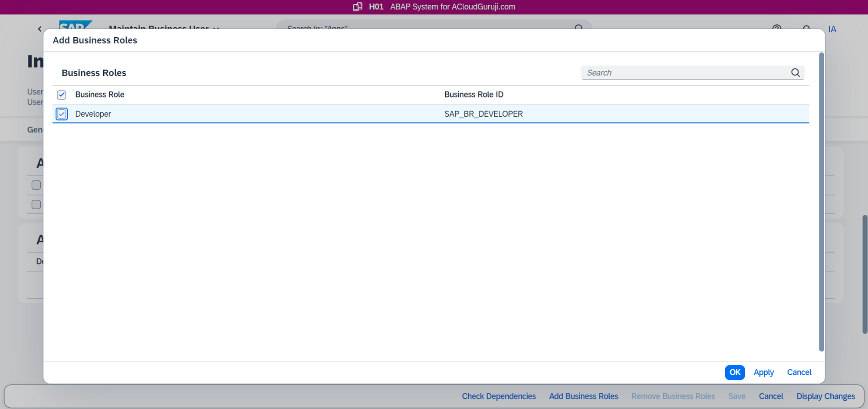Click the SAP logo
This screenshot has width=868, height=409.
coord(75,25)
